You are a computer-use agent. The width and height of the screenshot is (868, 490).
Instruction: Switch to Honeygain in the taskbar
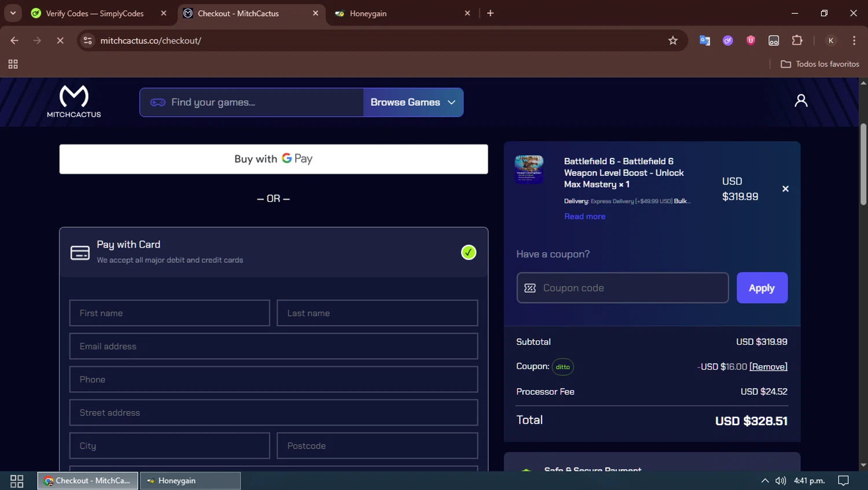(190, 481)
